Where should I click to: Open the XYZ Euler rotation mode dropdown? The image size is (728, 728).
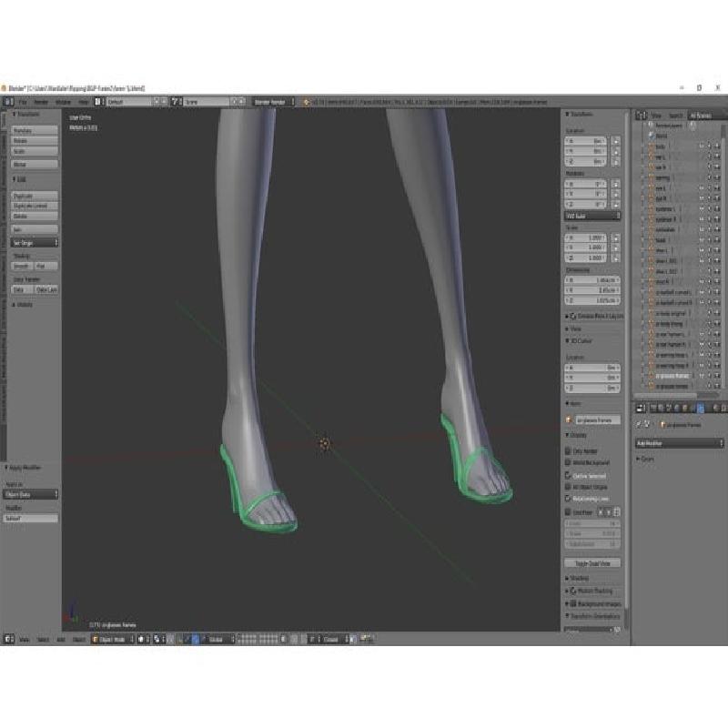coord(592,216)
